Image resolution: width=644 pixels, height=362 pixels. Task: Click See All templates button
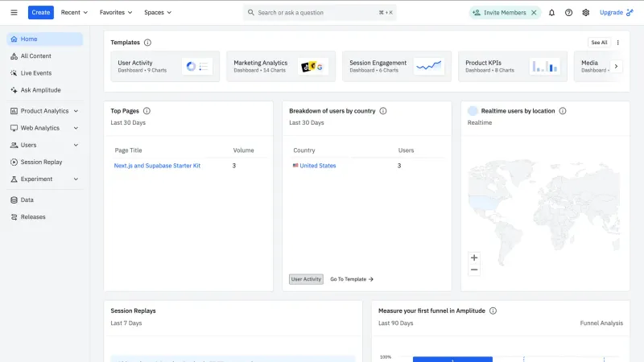(599, 43)
